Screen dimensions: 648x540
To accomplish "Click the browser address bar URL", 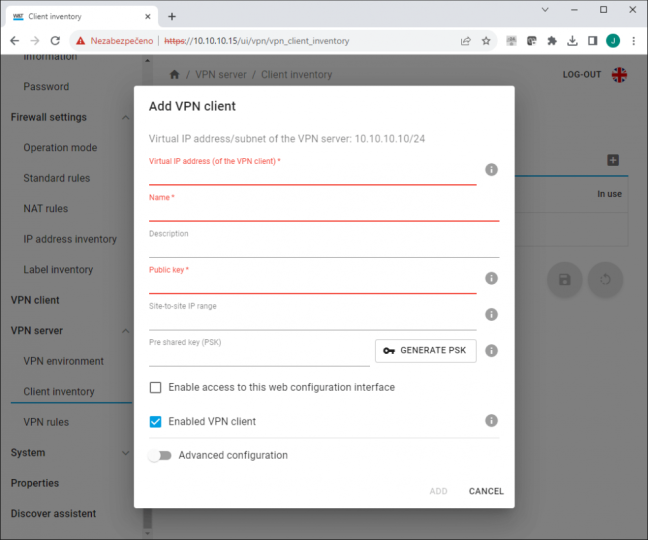I will tap(257, 41).
